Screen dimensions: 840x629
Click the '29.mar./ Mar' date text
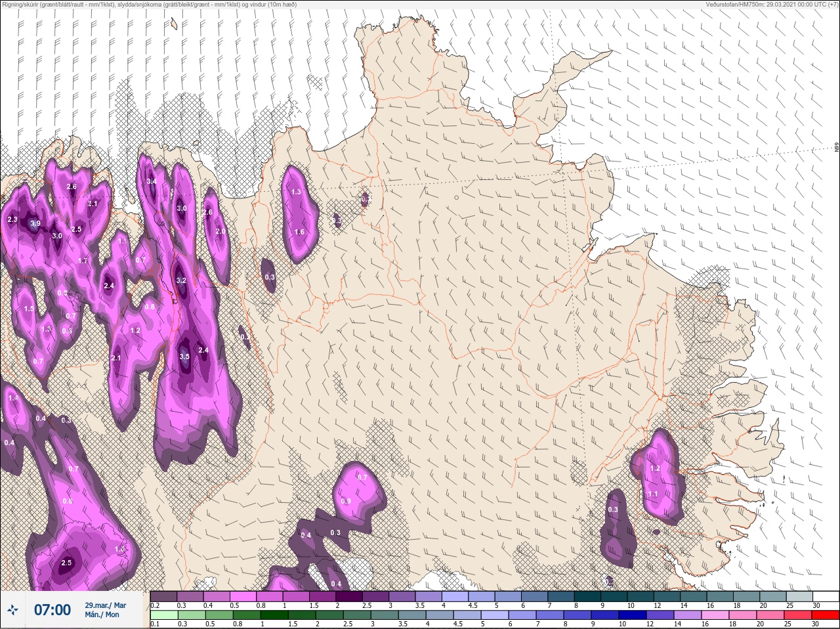tap(105, 605)
